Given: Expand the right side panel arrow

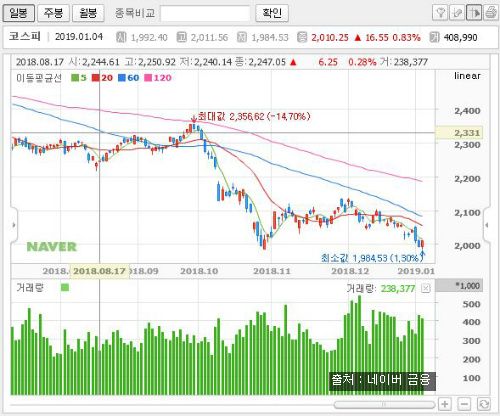Looking at the screenshot, I should [x=487, y=225].
